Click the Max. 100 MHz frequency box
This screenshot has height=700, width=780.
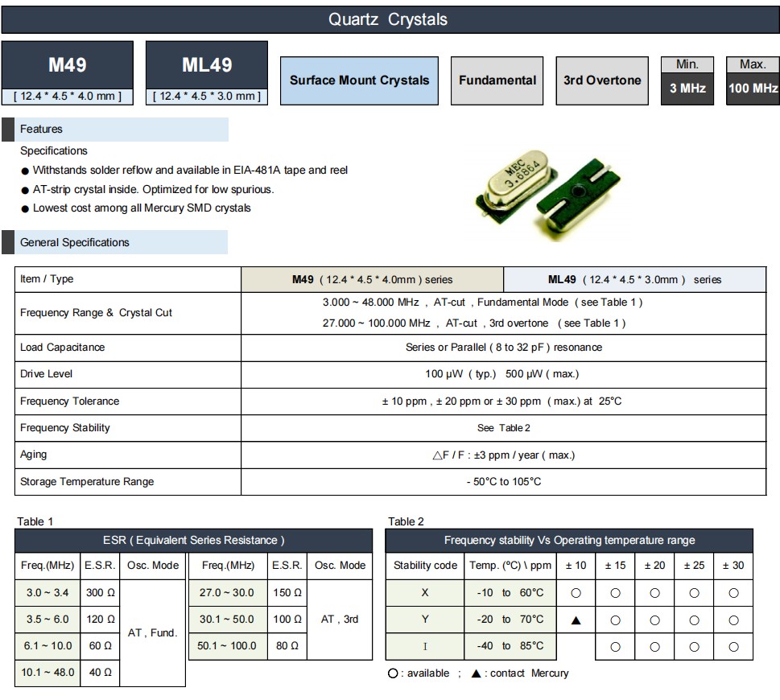coord(753,80)
